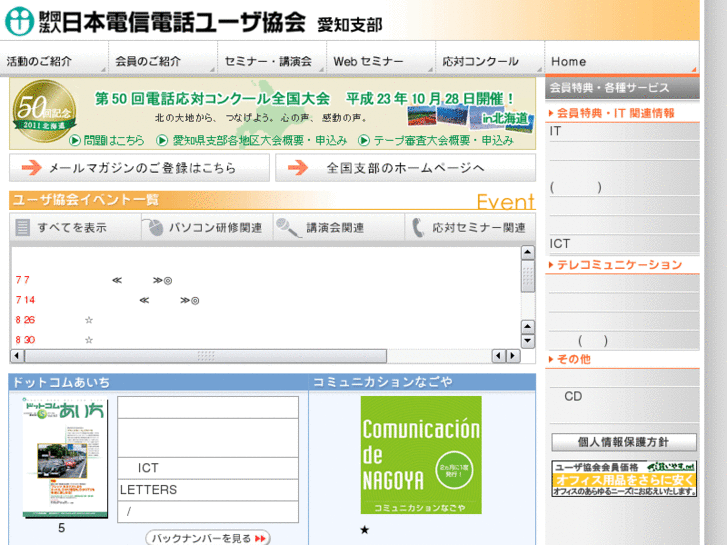
Task: Select the 8 30 event row
Action: tap(55, 340)
